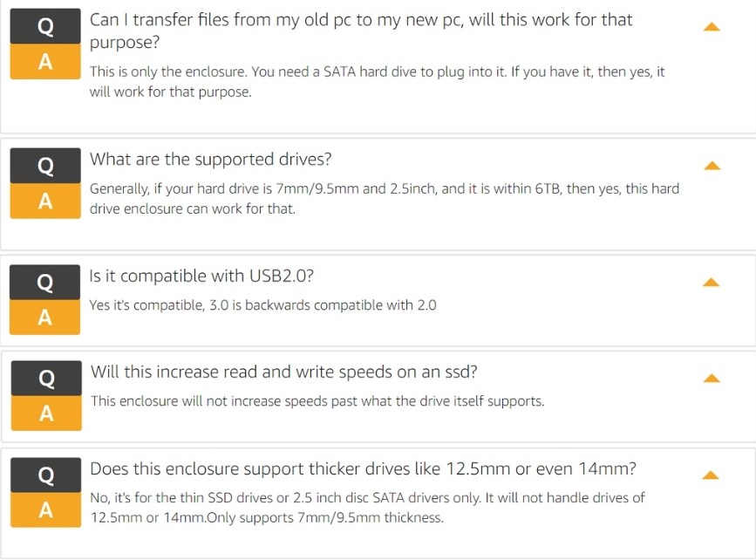The width and height of the screenshot is (756, 560).
Task: Click the Q icon beside SSD speeds question
Action: coord(46,379)
